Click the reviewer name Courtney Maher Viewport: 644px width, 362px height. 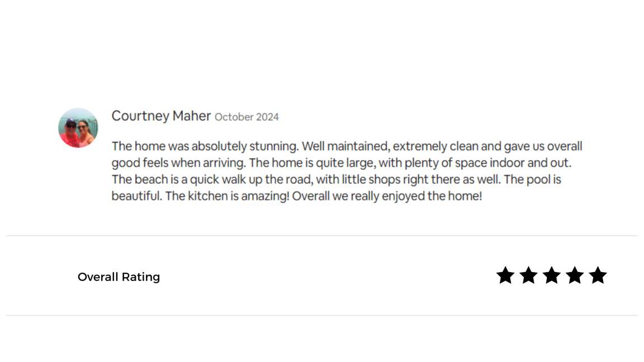tap(161, 116)
